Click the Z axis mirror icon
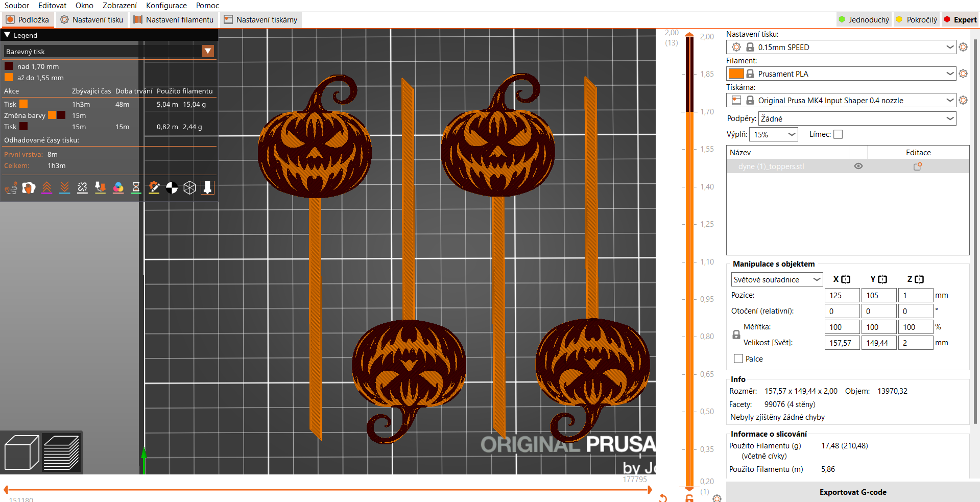 (x=919, y=279)
